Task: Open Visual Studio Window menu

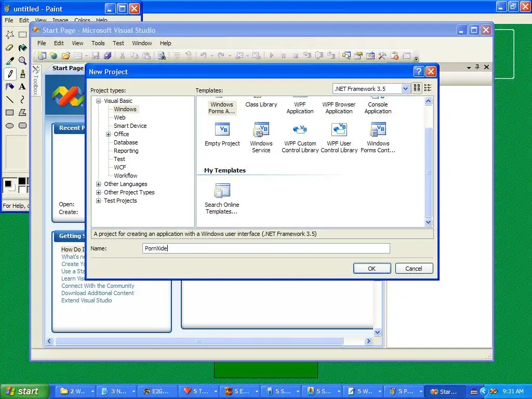Action: [x=142, y=43]
